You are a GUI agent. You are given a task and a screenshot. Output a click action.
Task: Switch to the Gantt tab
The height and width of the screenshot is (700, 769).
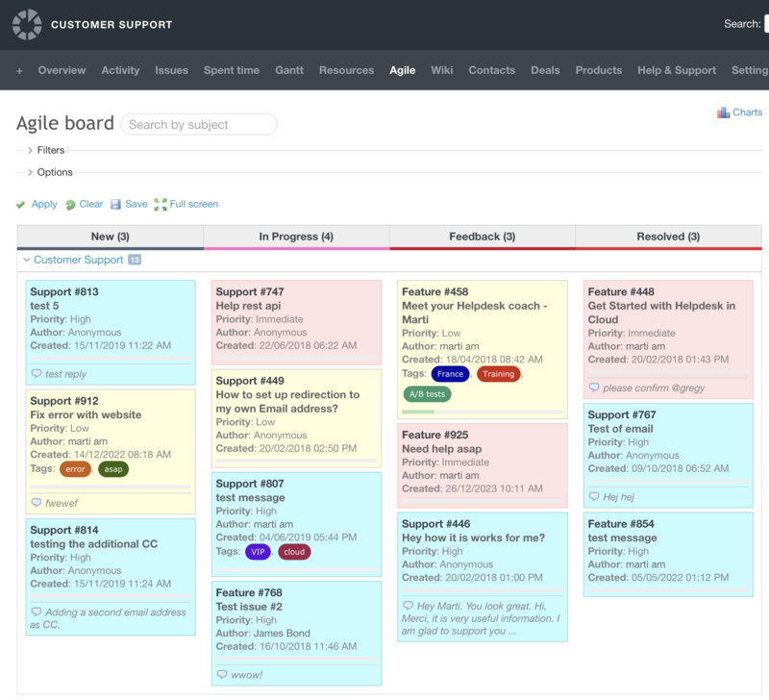click(x=289, y=70)
